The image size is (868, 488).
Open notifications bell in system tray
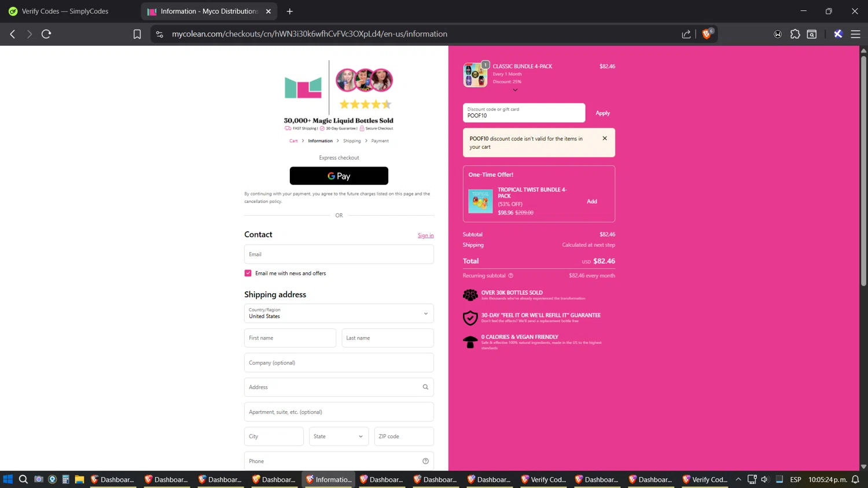pos(855,479)
